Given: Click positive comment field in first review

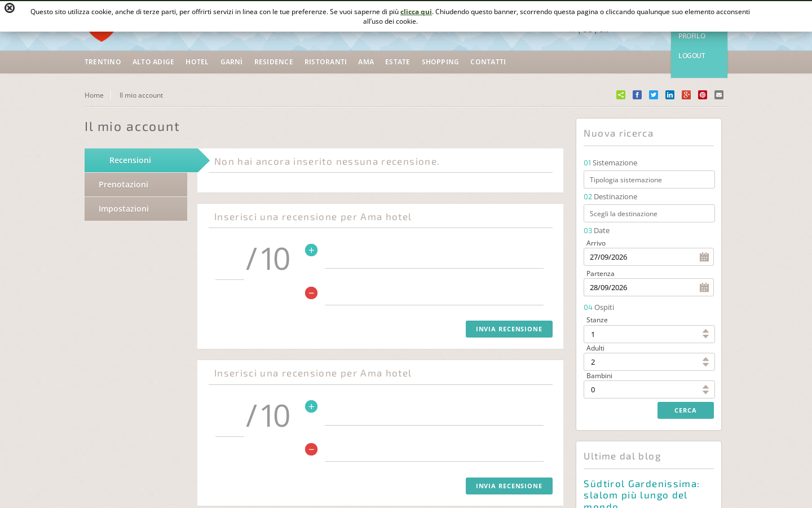Looking at the screenshot, I should pyautogui.click(x=434, y=257).
